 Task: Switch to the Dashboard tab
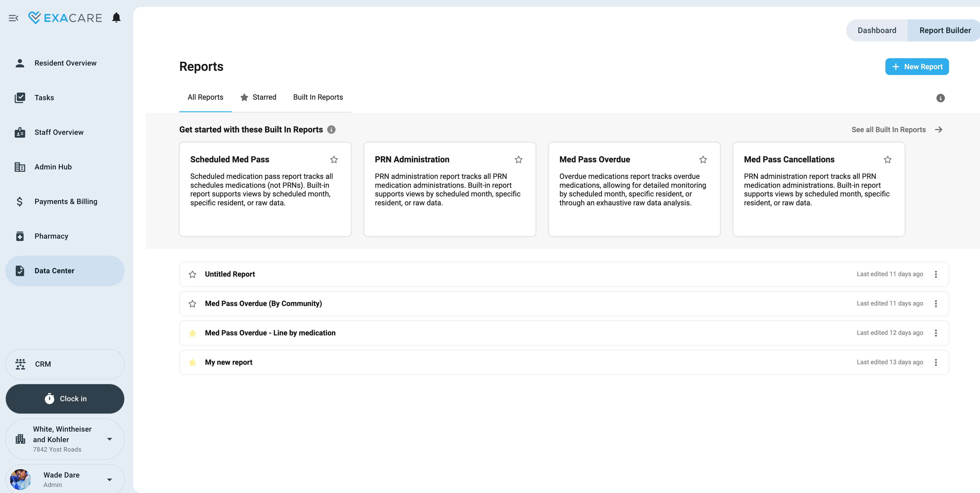coord(877,30)
